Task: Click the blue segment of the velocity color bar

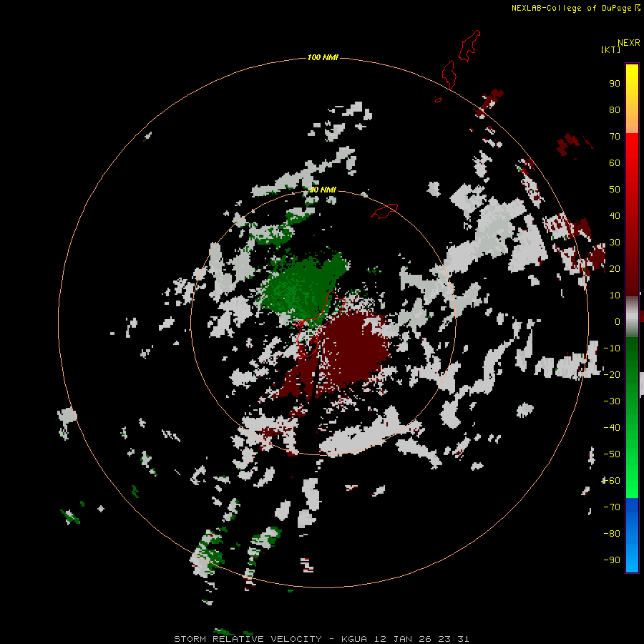Action: (x=632, y=535)
